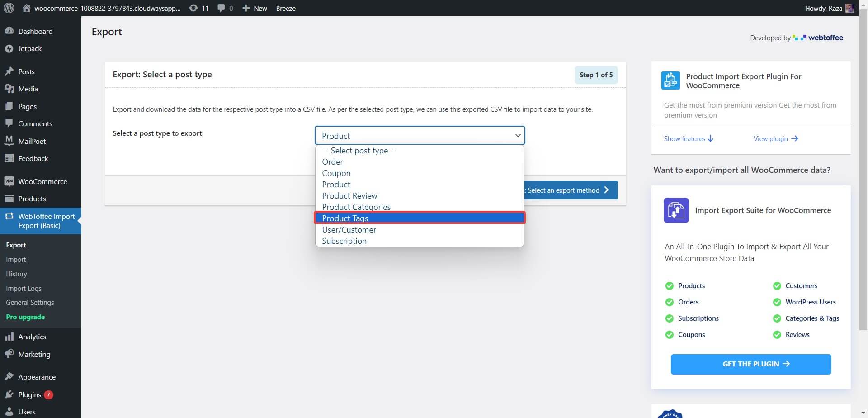Choose User/Customer from the list
Screen dimensions: 868x418
click(420, 230)
